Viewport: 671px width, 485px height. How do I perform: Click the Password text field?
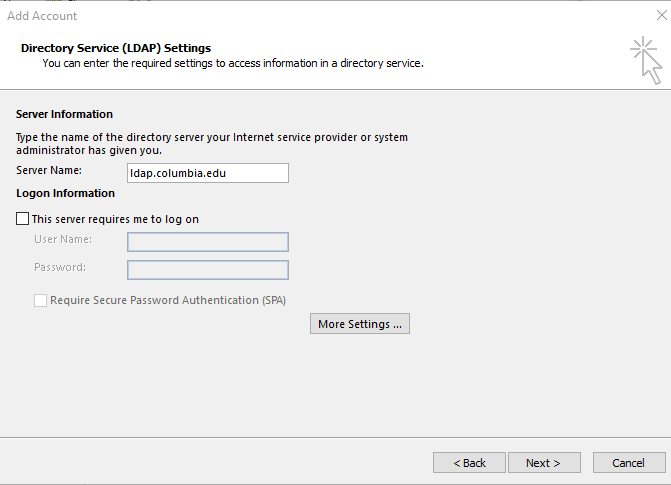208,270
